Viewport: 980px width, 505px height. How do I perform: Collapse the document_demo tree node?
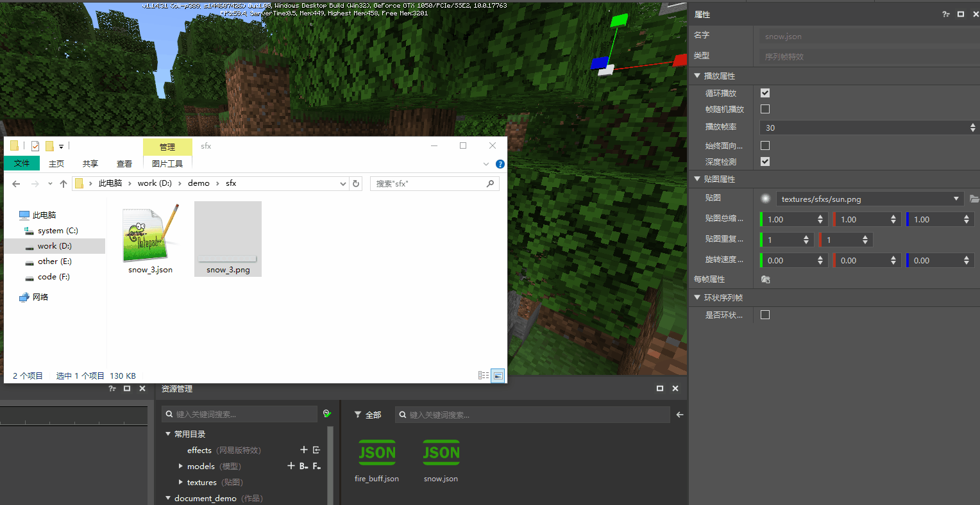168,498
